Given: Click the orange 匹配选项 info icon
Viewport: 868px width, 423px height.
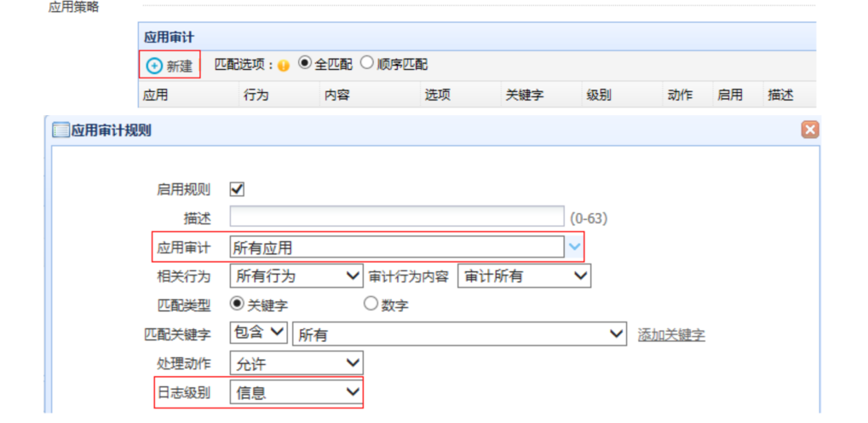Looking at the screenshot, I should pos(284,66).
